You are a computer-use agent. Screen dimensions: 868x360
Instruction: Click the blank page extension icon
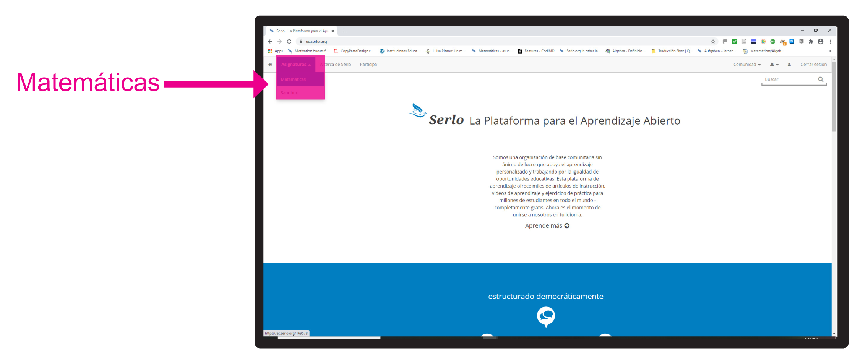tap(744, 42)
